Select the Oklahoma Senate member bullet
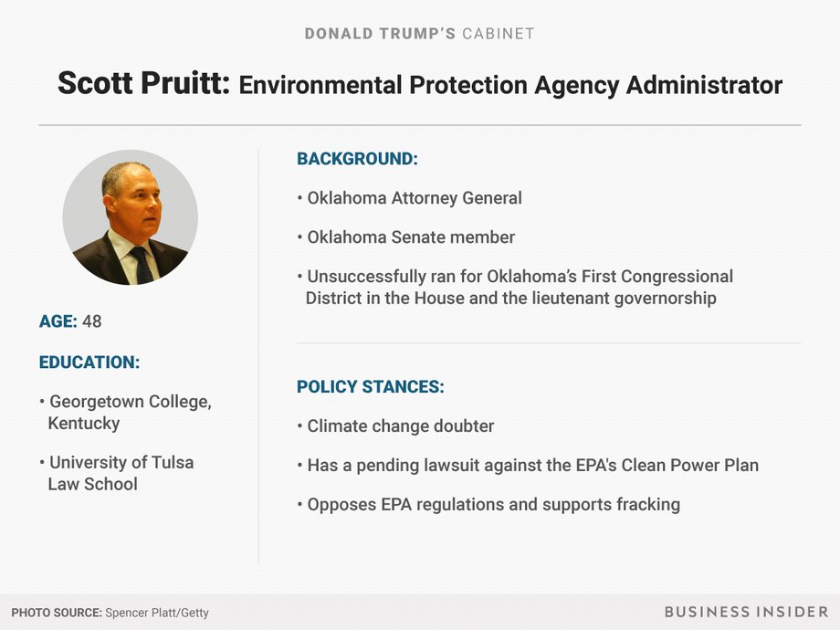Viewport: 840px width, 630px height. tap(406, 237)
